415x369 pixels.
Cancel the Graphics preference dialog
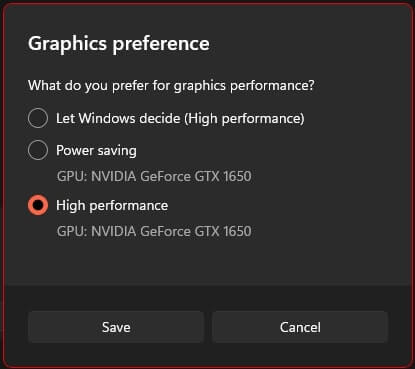(300, 327)
